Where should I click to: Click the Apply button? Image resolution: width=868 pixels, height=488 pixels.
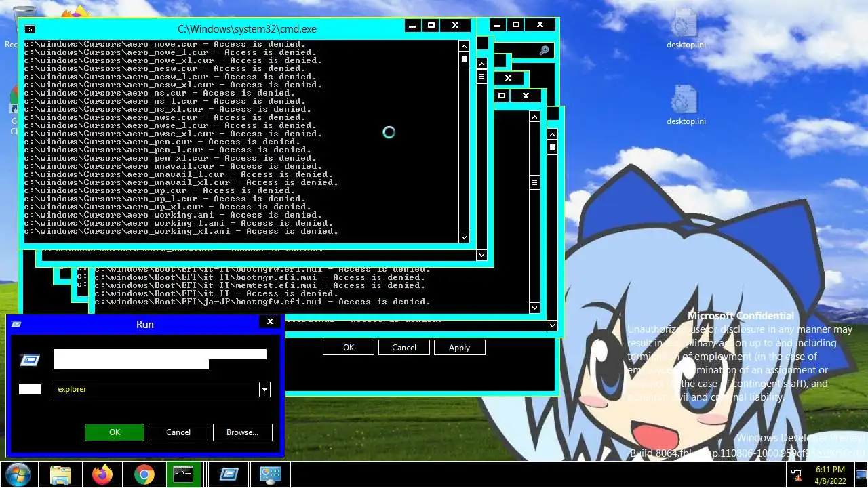459,348
